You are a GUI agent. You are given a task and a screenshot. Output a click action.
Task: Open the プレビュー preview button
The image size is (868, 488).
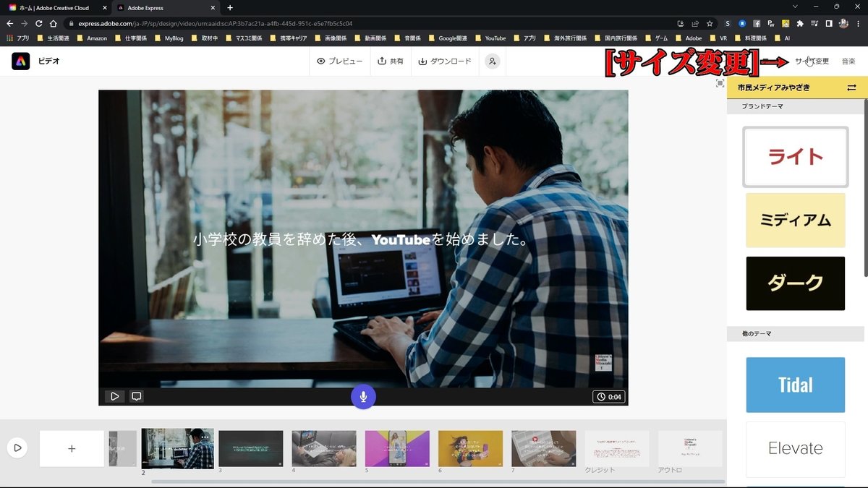coord(339,61)
